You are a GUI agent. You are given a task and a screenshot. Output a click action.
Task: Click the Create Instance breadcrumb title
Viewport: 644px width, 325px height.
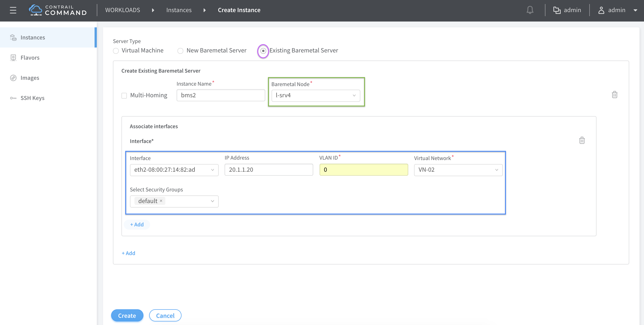coord(239,10)
